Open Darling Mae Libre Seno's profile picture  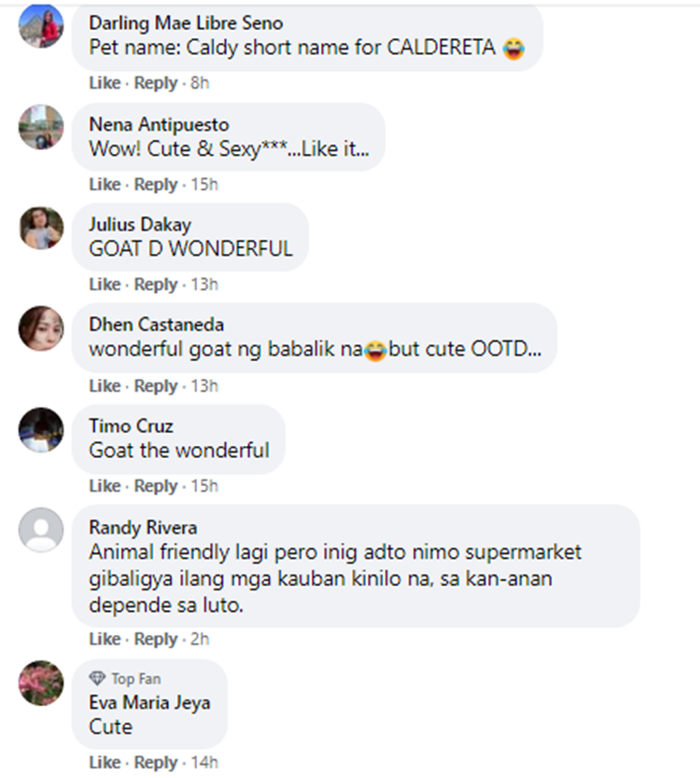[41, 25]
